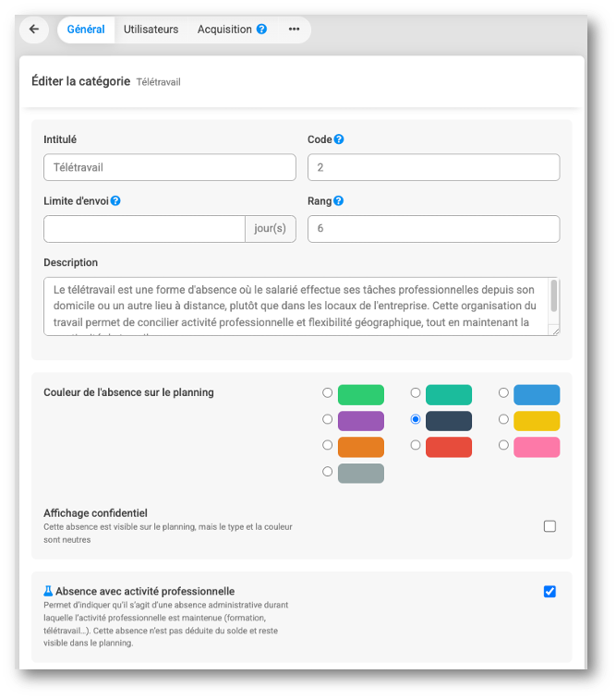
Task: Select the Général tab
Action: coord(86,30)
